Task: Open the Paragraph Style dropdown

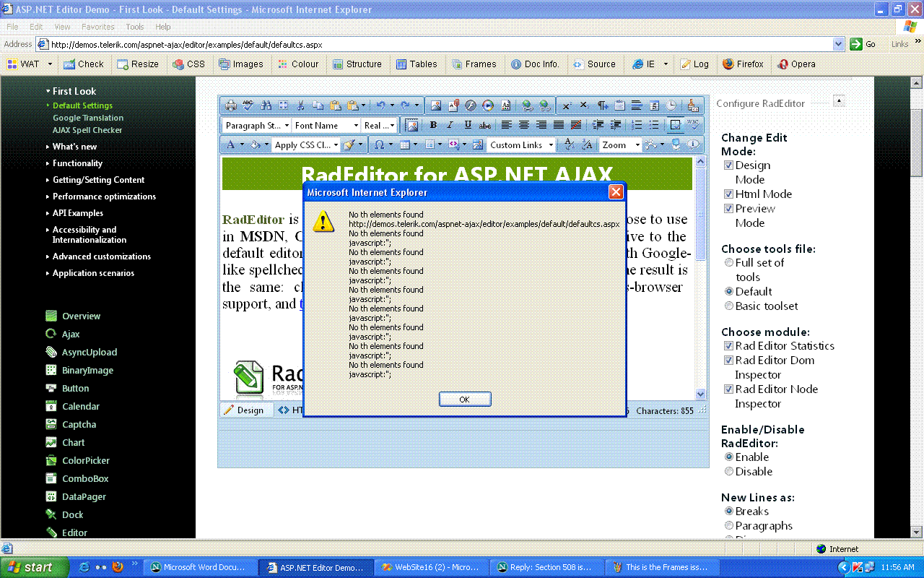Action: point(257,125)
